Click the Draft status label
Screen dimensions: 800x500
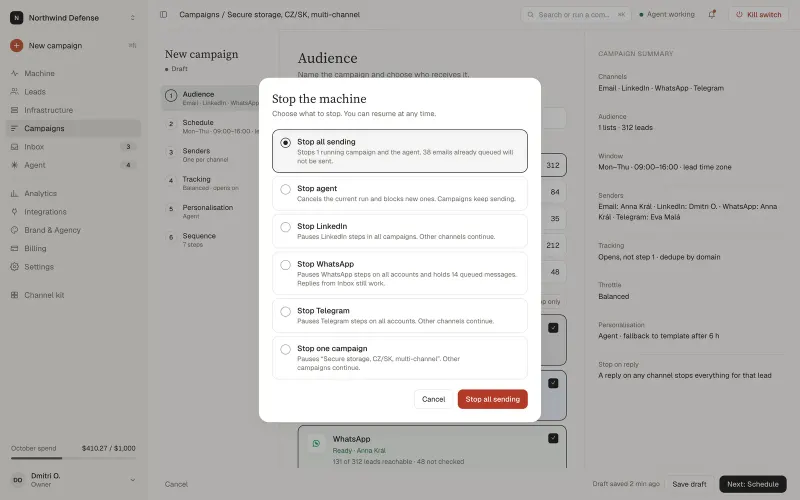point(177,69)
